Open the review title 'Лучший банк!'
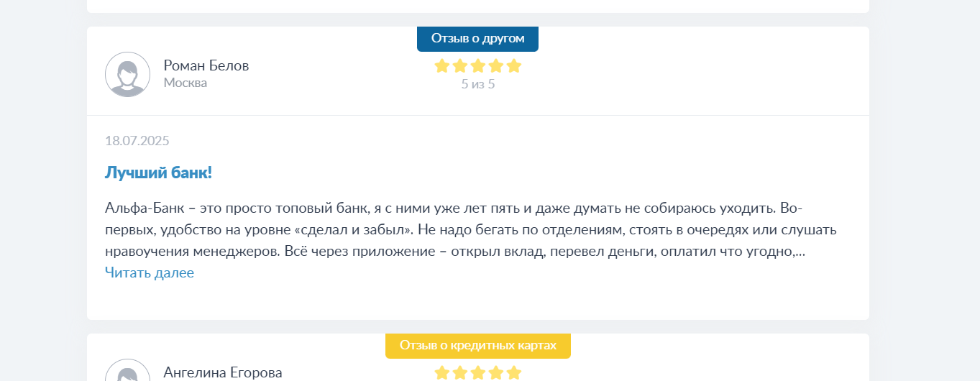The width and height of the screenshot is (980, 381). click(x=159, y=173)
